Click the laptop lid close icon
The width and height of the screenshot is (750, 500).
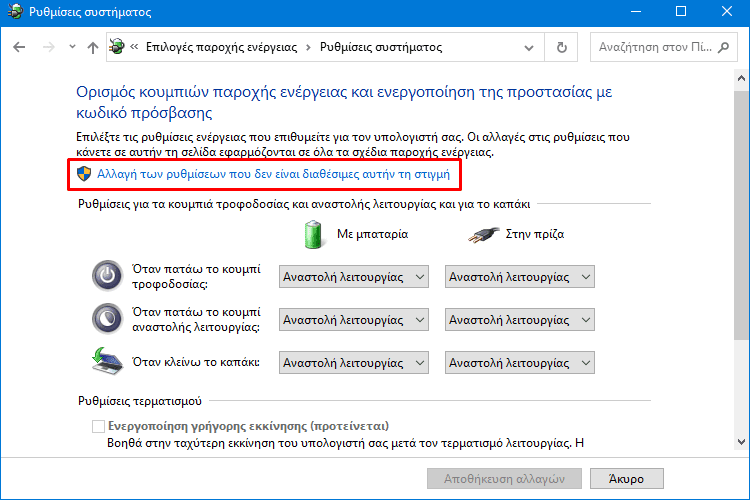tap(107, 361)
